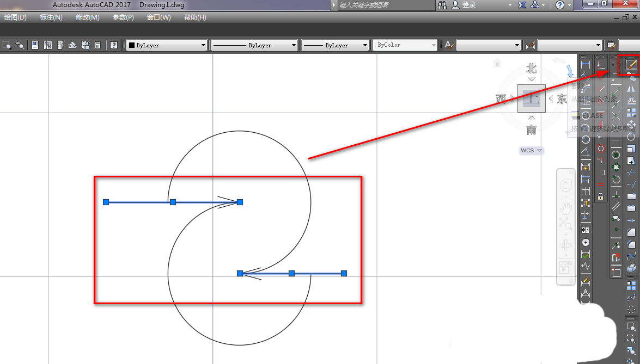This screenshot has height=364, width=640.
Task: Open the Zoom Window tool
Action: tap(631, 327)
